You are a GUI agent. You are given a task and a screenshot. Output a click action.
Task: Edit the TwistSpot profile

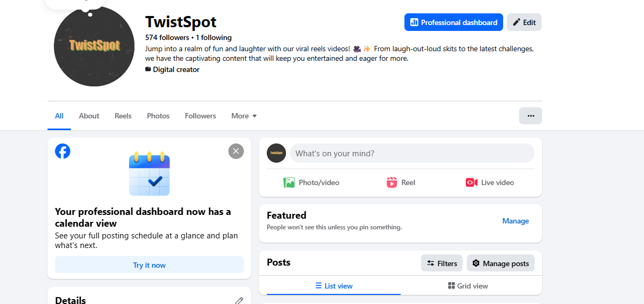[x=524, y=22]
